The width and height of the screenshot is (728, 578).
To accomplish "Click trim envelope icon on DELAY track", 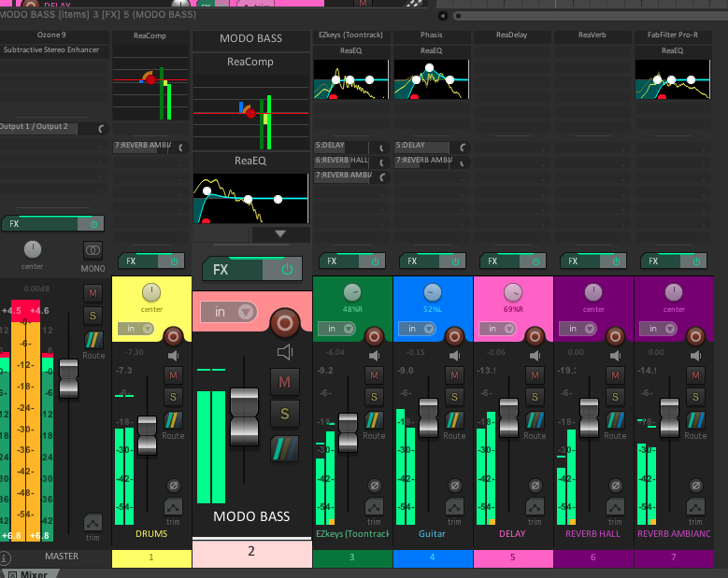I will click(535, 506).
